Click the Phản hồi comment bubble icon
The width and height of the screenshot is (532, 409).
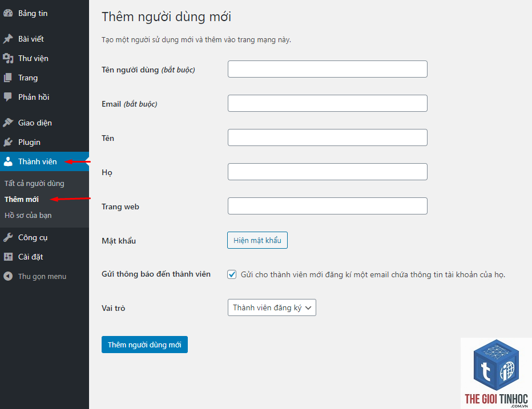pos(8,97)
